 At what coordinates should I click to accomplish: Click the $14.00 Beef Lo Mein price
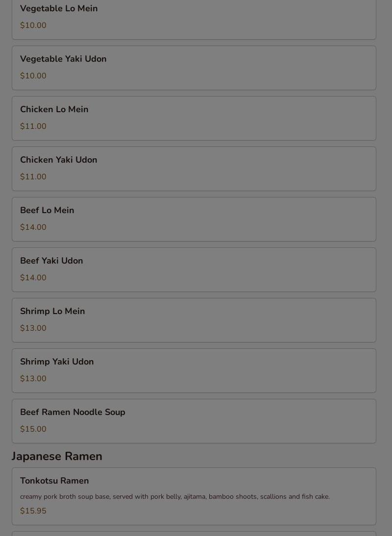coord(33,227)
